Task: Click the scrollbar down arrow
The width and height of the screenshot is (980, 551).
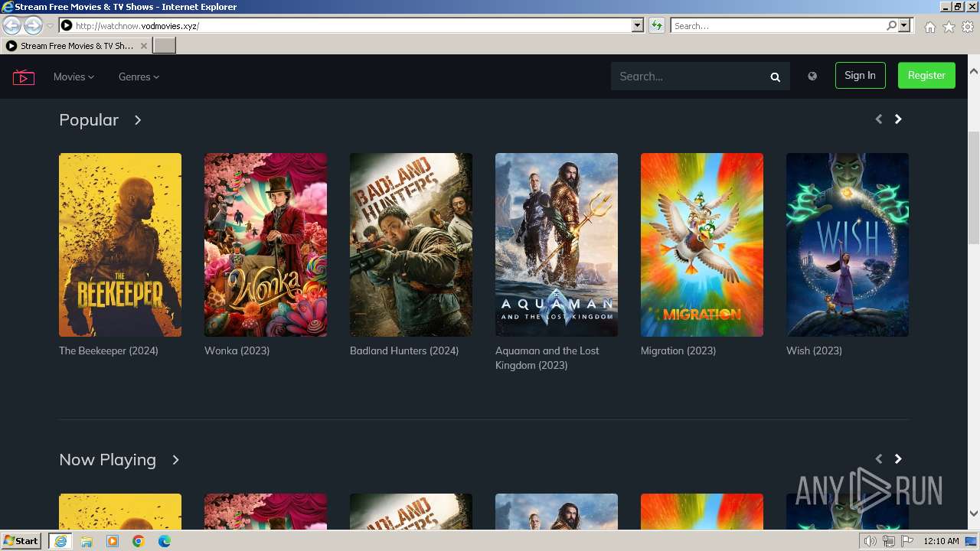Action: point(974,514)
